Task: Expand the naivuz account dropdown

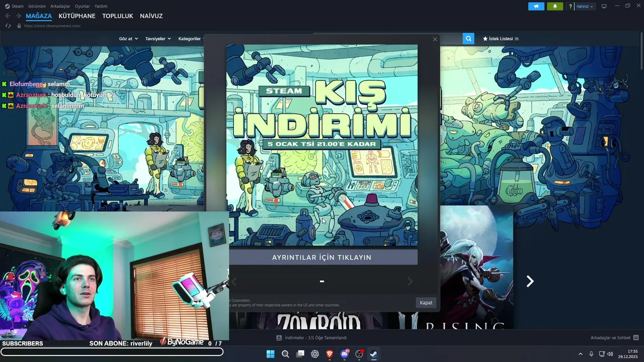Action: [x=585, y=6]
